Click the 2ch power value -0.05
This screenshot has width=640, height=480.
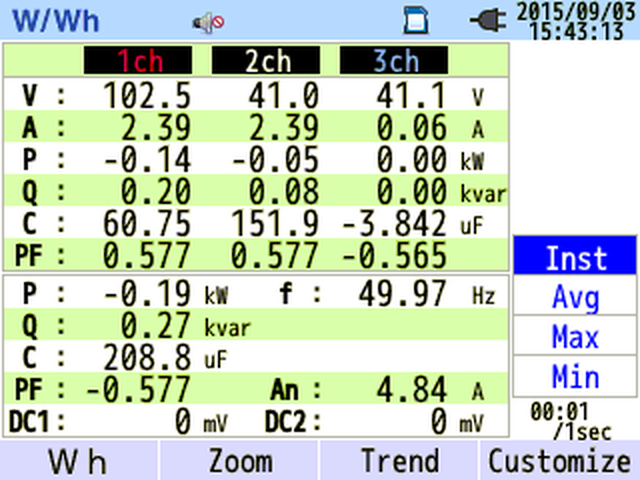275,159
